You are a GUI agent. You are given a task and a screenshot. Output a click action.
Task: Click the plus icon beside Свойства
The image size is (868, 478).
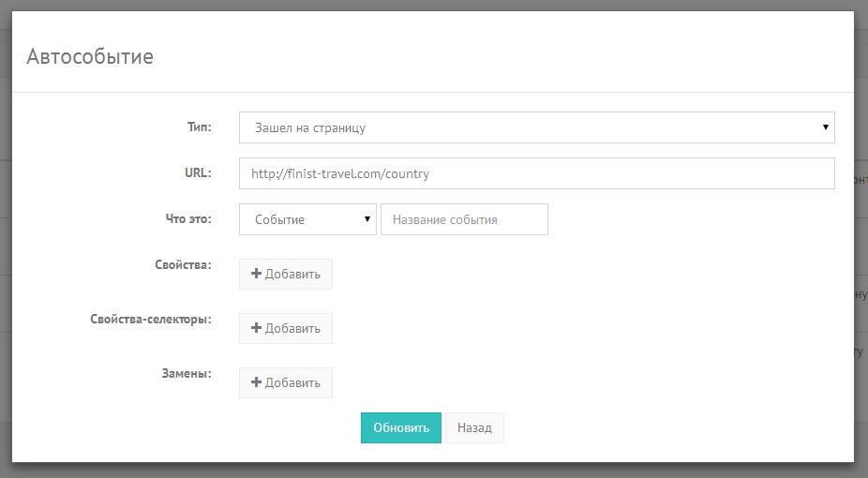256,274
